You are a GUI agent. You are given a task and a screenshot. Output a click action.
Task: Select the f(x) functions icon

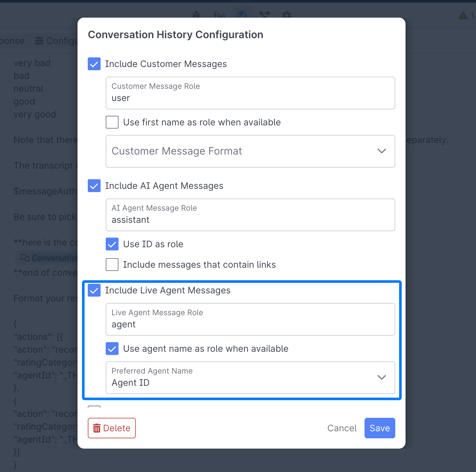pyautogui.click(x=219, y=15)
